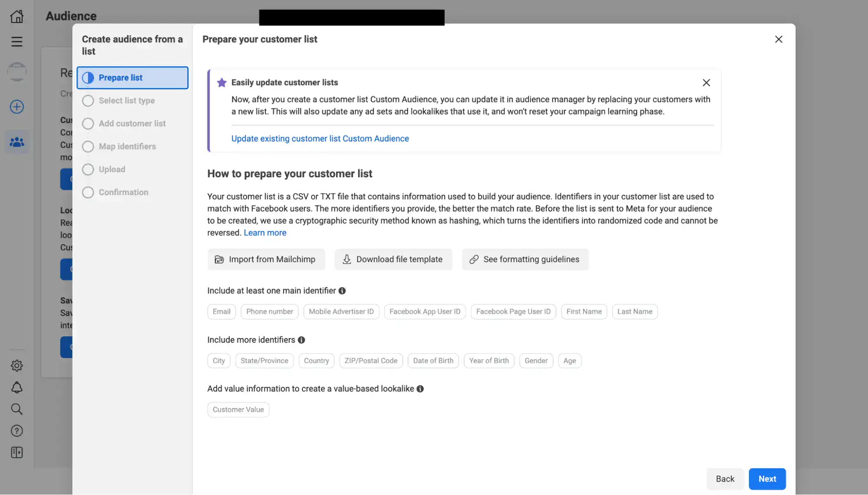The height and width of the screenshot is (495, 868).
Task: Click the plus create icon in sidebar
Action: 17,107
